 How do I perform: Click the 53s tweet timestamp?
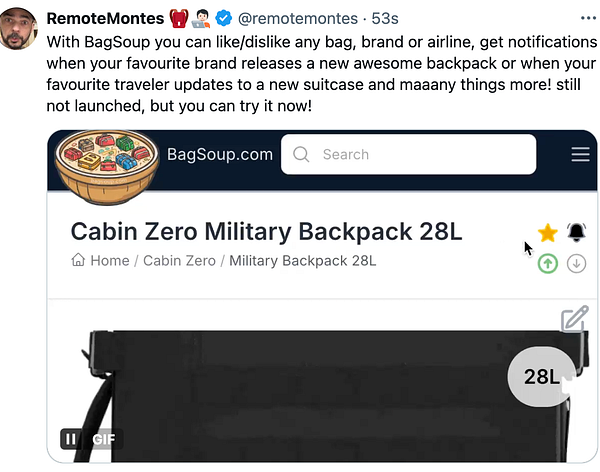pyautogui.click(x=385, y=18)
